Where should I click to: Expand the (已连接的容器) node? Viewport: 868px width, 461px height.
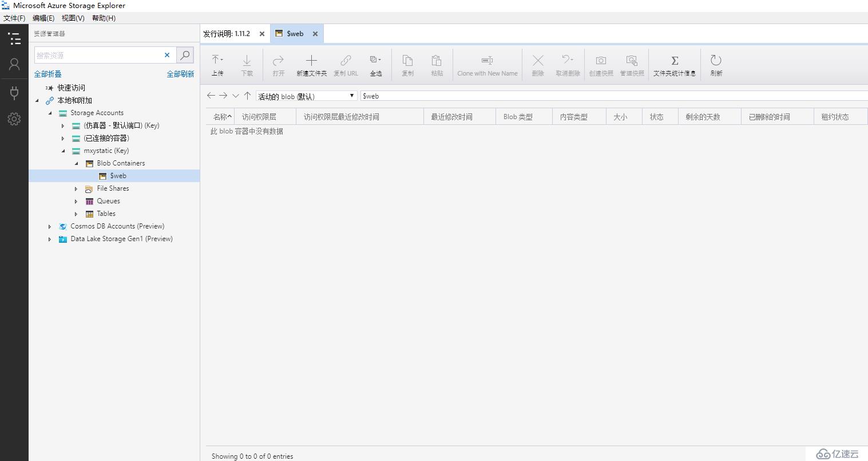pos(63,138)
